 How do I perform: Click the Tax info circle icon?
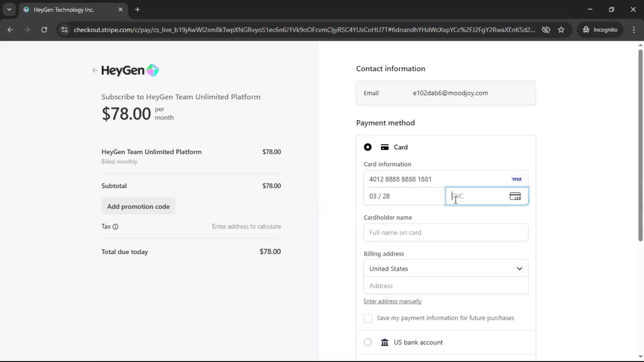[x=115, y=227]
